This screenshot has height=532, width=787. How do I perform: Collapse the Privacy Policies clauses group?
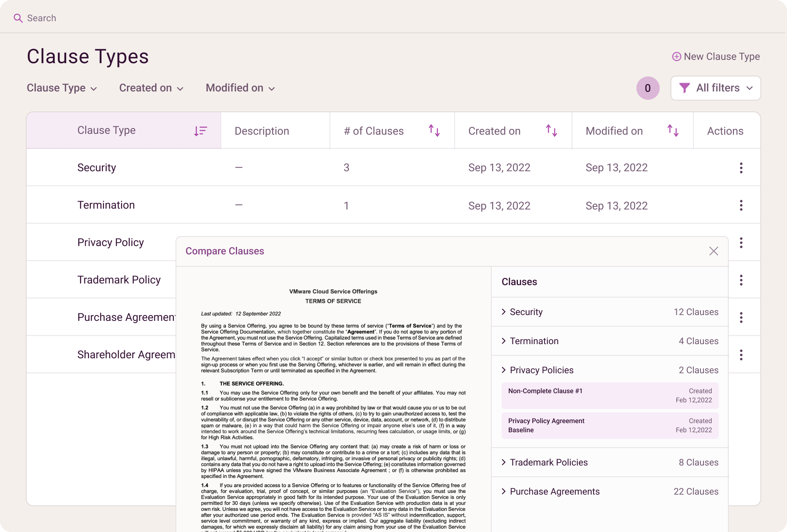pyautogui.click(x=504, y=370)
